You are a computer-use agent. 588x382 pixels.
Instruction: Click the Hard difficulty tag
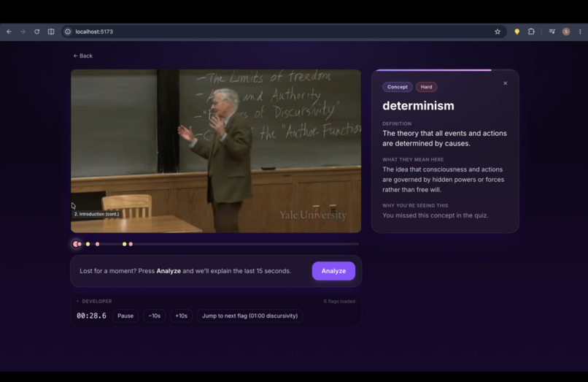pyautogui.click(x=426, y=87)
